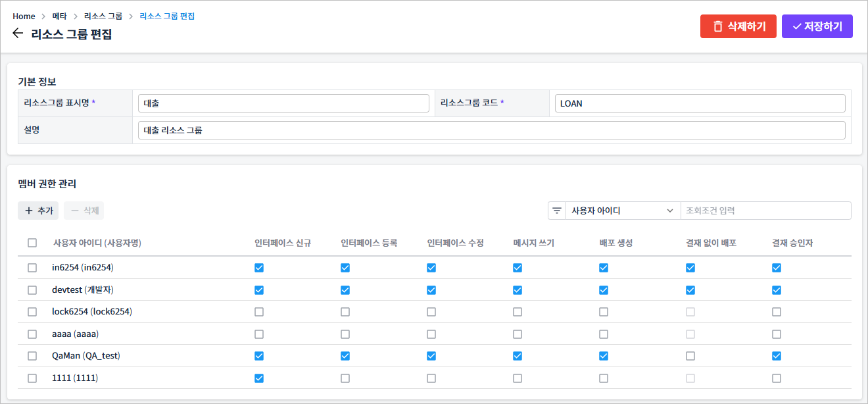
Task: Check 인터페이스 등록 for 1111
Action: coord(345,378)
